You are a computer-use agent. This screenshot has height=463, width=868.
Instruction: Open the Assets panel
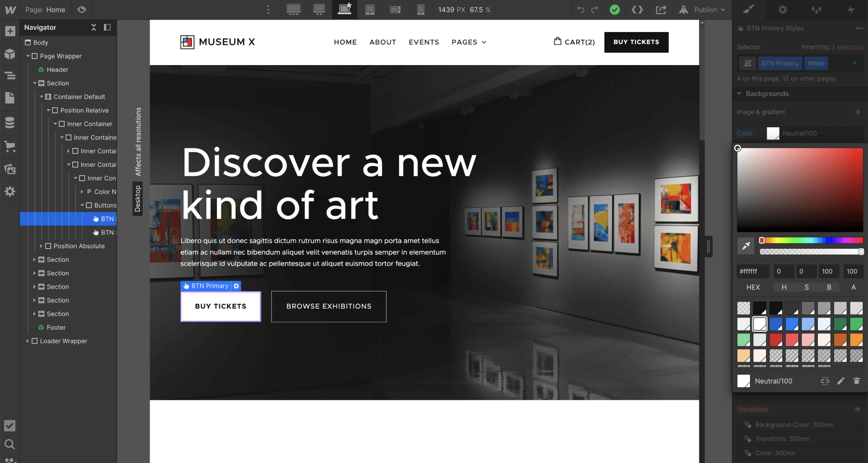pyautogui.click(x=10, y=169)
